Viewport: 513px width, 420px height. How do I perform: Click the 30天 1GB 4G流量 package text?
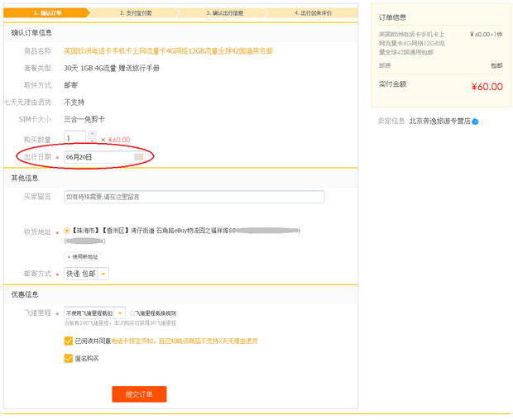click(x=112, y=69)
